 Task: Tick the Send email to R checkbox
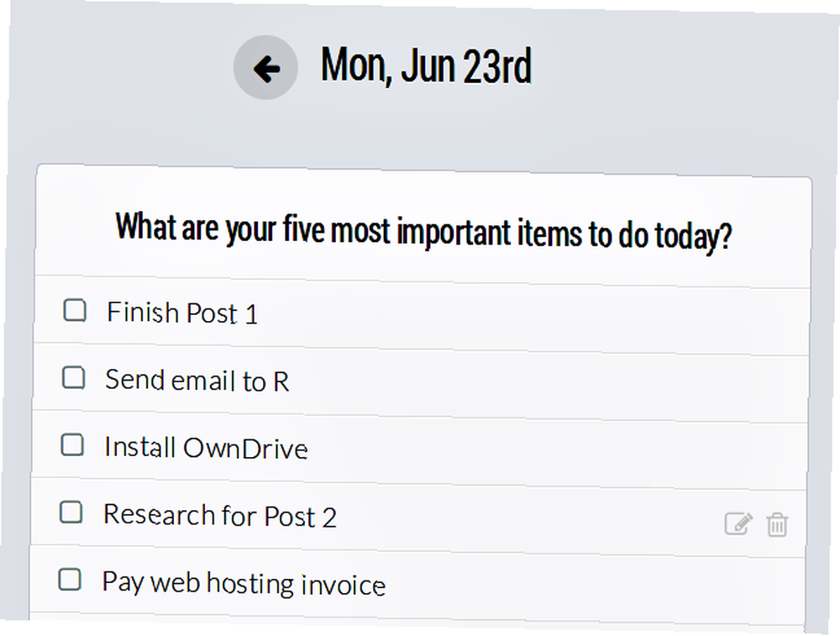tap(73, 378)
